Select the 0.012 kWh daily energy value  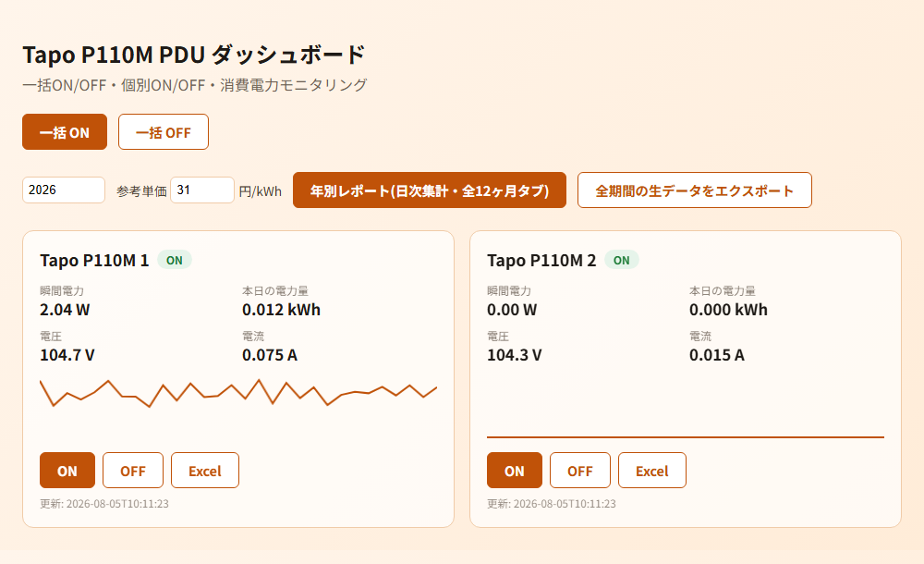pos(281,310)
